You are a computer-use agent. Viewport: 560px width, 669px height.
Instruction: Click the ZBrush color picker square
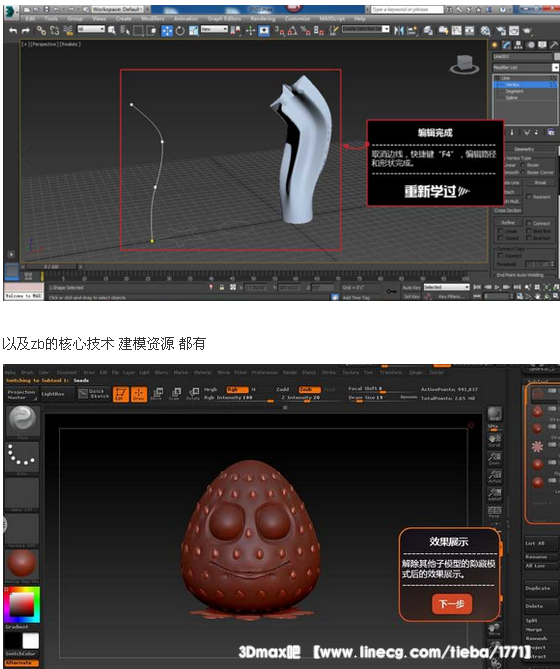click(x=22, y=605)
